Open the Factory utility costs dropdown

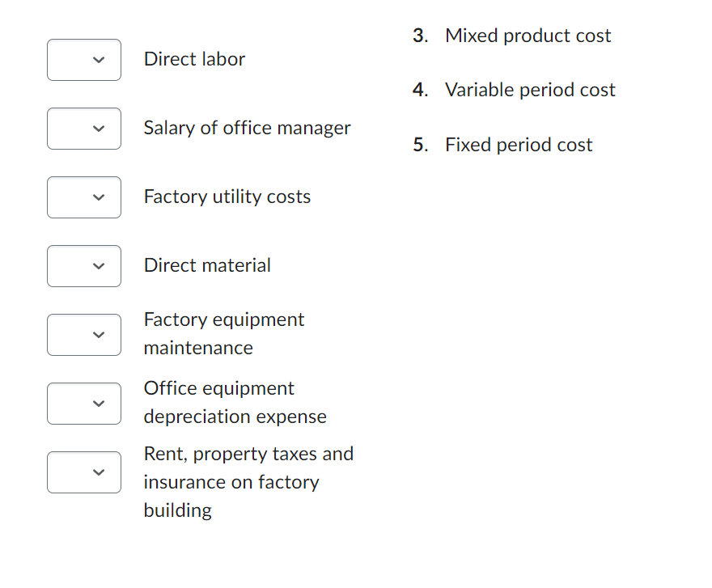tap(84, 197)
